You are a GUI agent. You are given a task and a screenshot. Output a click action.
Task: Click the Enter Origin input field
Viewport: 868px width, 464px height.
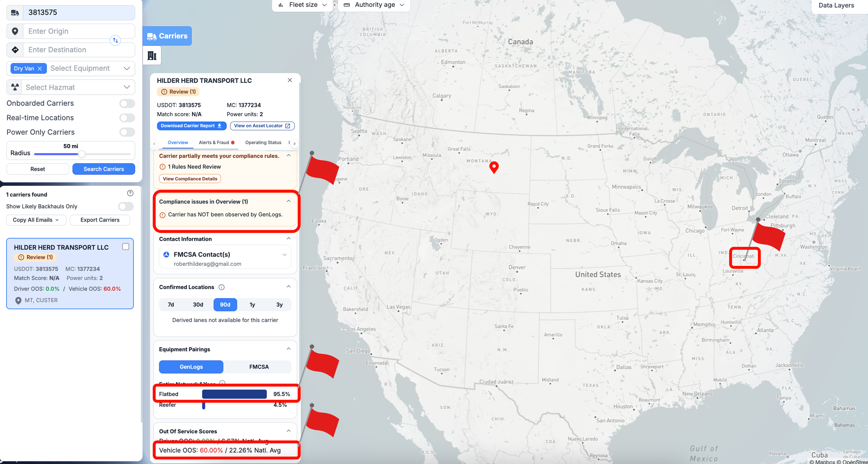tap(79, 31)
